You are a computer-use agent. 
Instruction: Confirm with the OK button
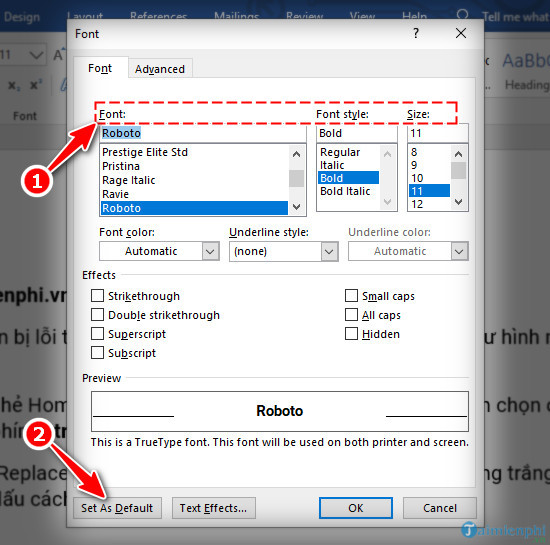(356, 508)
